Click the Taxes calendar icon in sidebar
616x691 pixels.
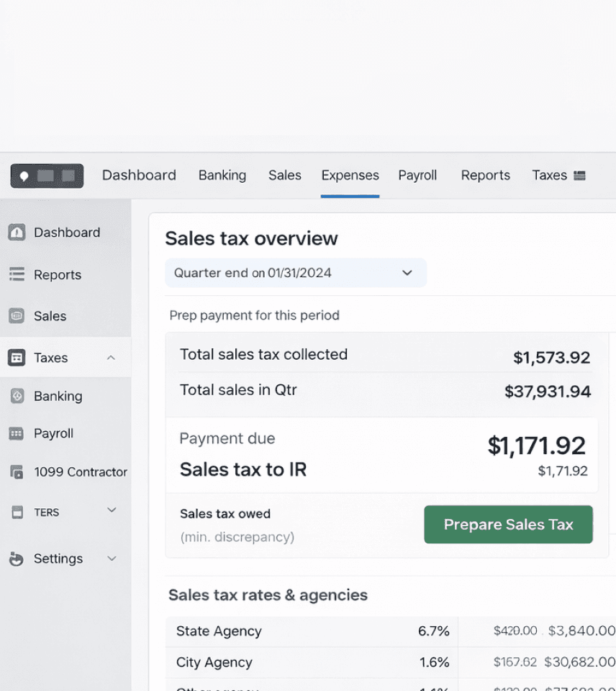pyautogui.click(x=17, y=358)
